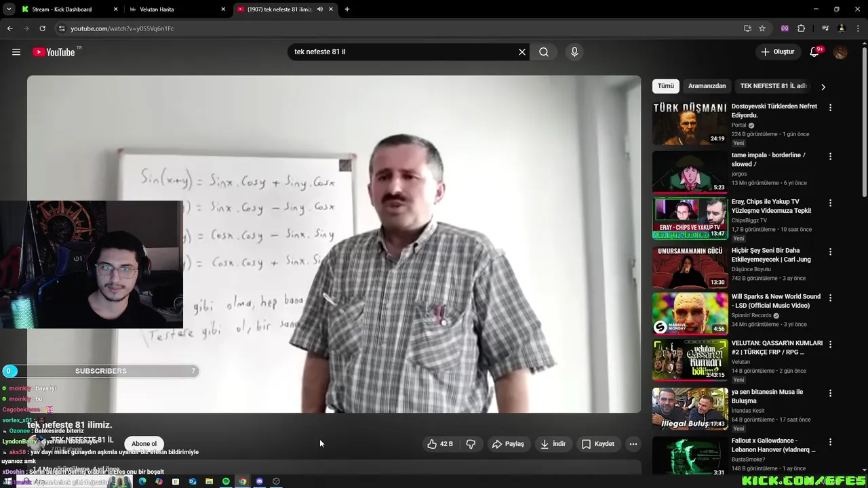
Task: Open Microsoft Store from the taskbar
Action: (176, 481)
